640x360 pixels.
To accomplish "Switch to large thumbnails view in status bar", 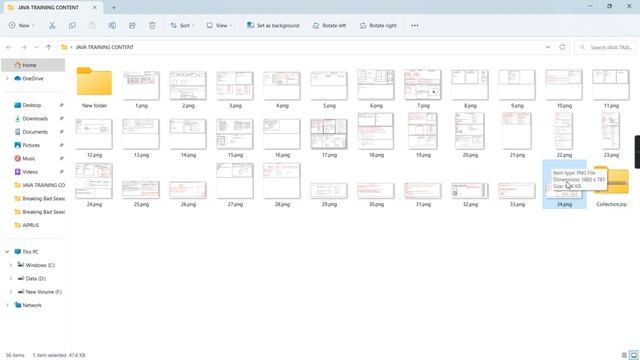I will (x=633, y=355).
